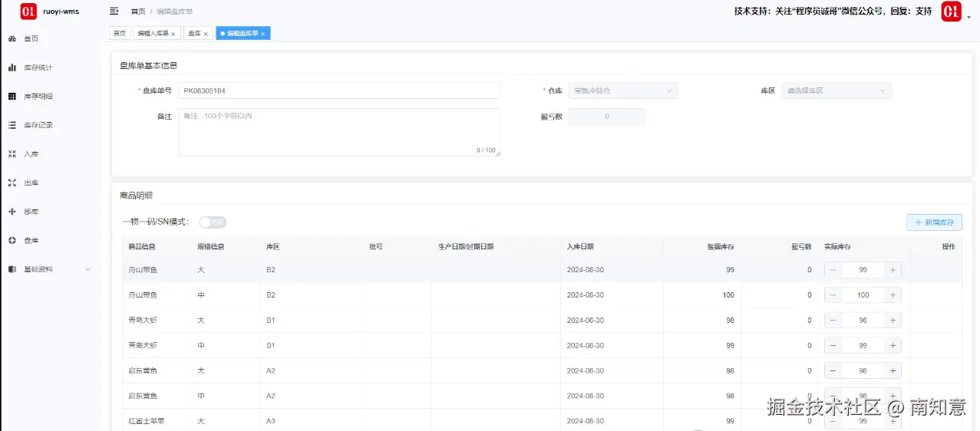Image resolution: width=980 pixels, height=431 pixels.
Task: Increase 实际库存 for 舟山带鱼 中 row
Action: click(x=893, y=295)
